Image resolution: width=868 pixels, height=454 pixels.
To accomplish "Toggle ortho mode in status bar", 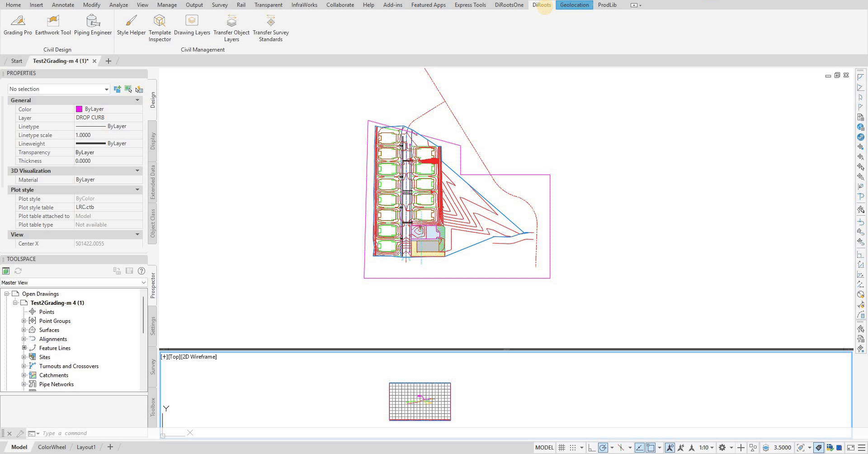I will click(591, 448).
